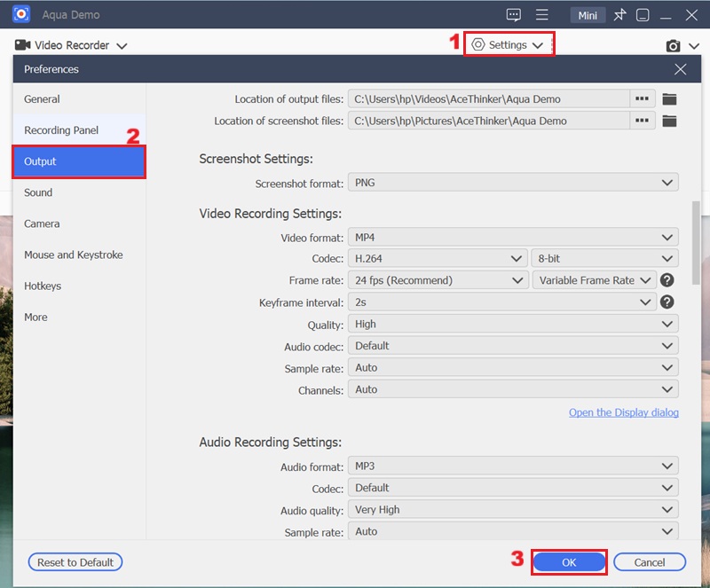Open the Recording Panel tab
This screenshot has width=710, height=588.
coord(61,129)
